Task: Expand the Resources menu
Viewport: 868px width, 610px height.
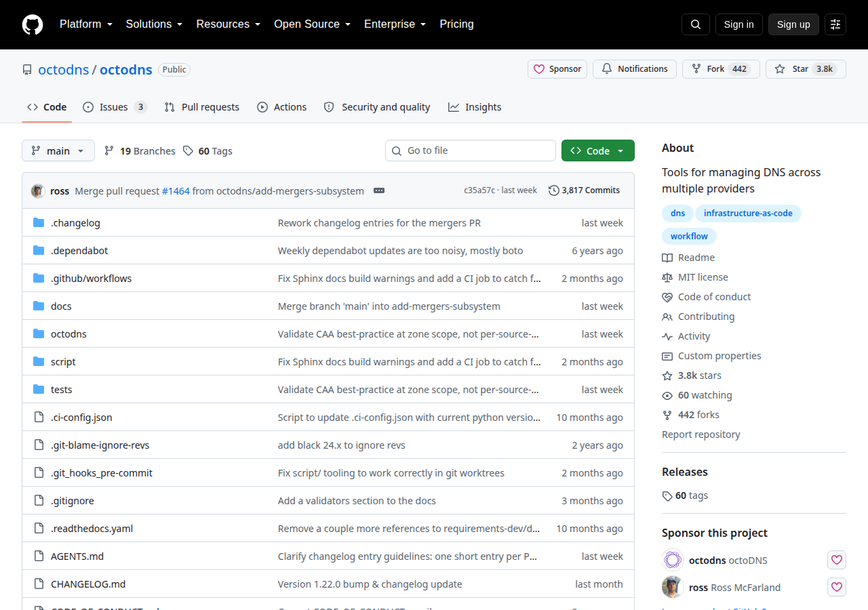Action: coord(229,24)
